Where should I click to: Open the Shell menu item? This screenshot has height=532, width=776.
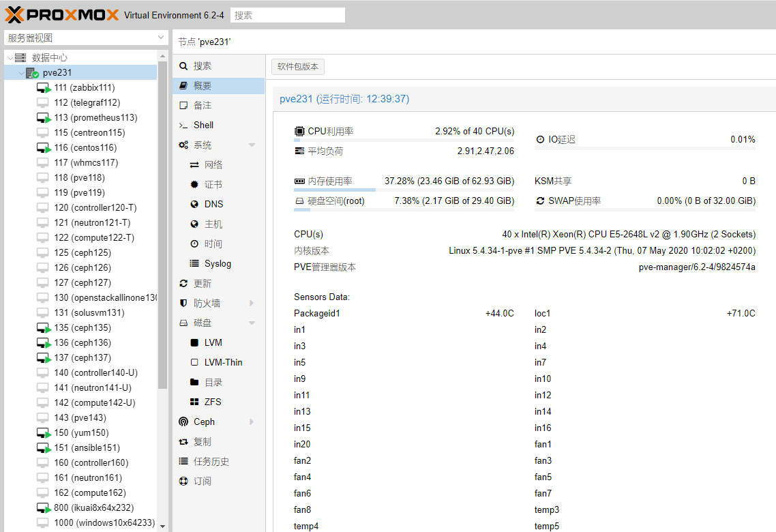point(219,125)
